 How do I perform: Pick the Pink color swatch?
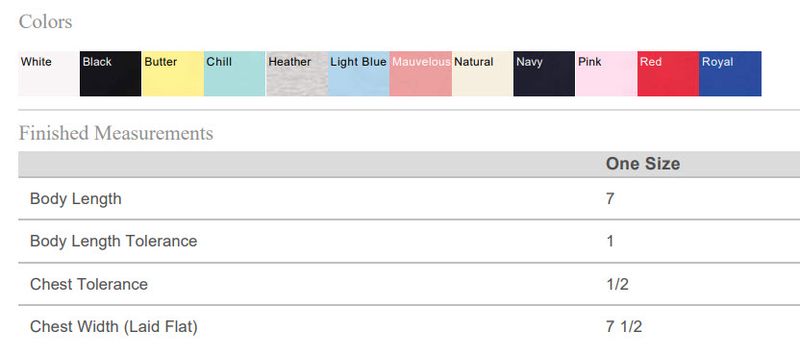click(606, 74)
